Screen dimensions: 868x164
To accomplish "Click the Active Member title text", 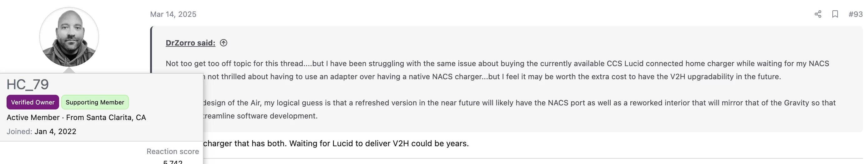I will (x=33, y=117).
